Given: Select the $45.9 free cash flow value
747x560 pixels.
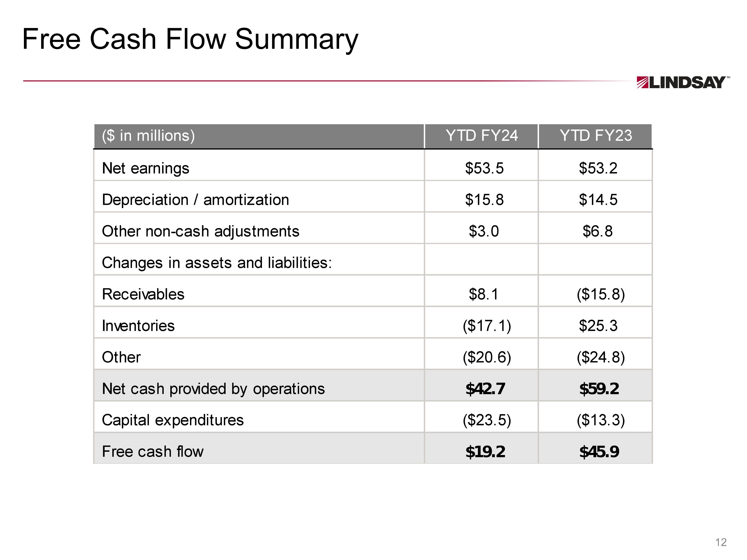Looking at the screenshot, I should pos(599,452).
